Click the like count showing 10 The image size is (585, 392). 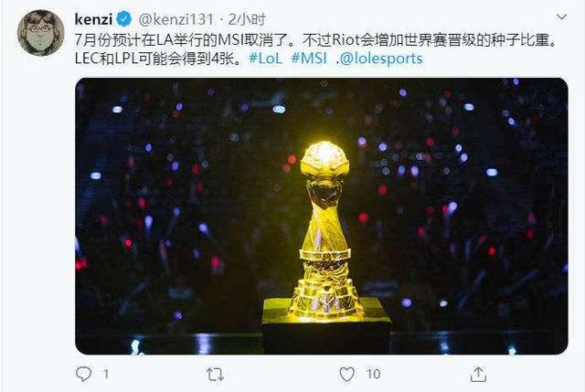[373, 374]
